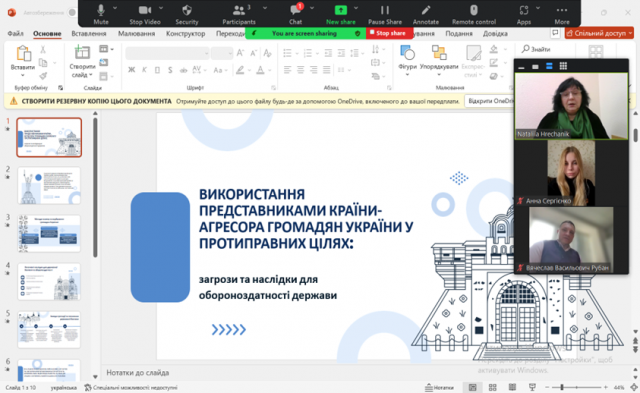640x393 pixels.
Task: Open Zoom Chat panel
Action: (296, 14)
